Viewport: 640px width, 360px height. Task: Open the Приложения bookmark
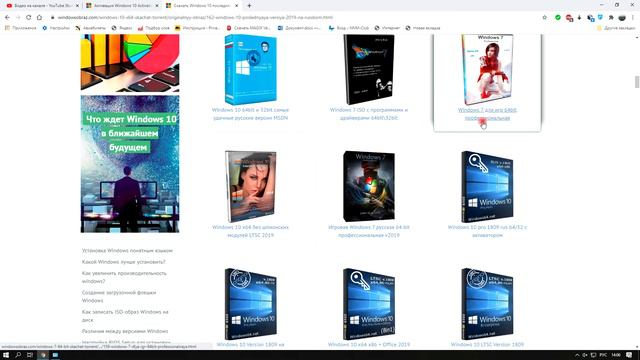(20, 28)
